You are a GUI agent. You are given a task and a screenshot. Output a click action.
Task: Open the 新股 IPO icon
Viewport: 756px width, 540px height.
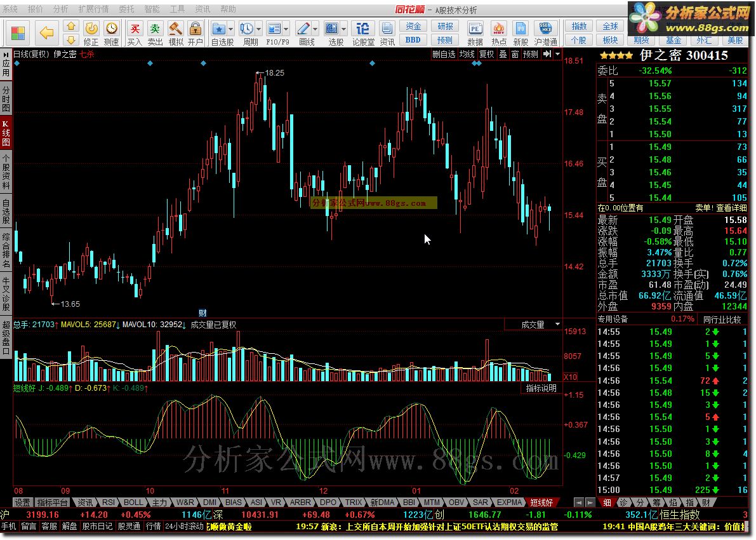click(521, 33)
